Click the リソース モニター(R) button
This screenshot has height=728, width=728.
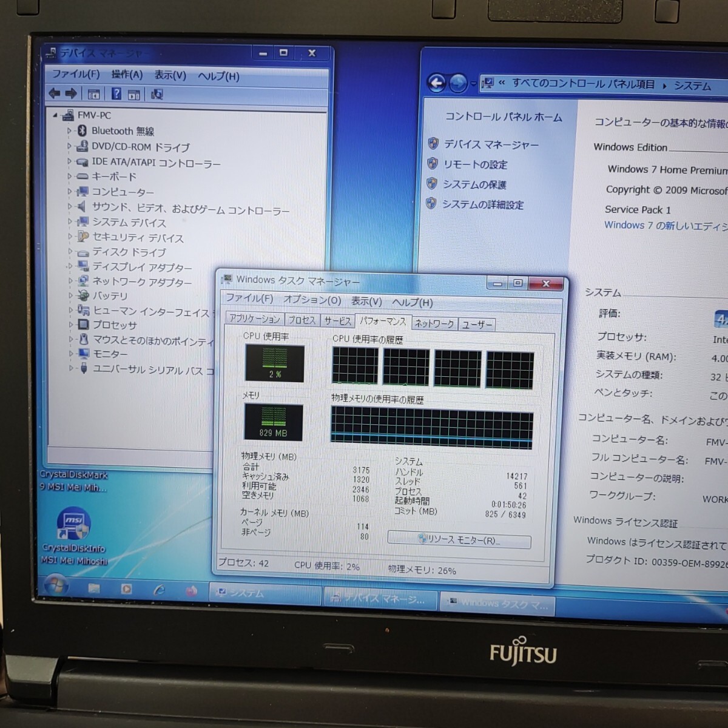pyautogui.click(x=459, y=539)
